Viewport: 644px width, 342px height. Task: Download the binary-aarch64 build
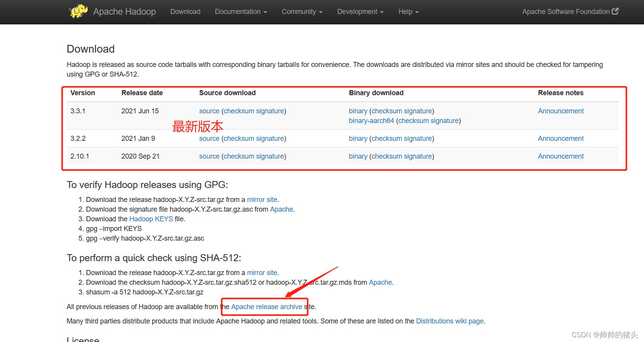pos(371,121)
